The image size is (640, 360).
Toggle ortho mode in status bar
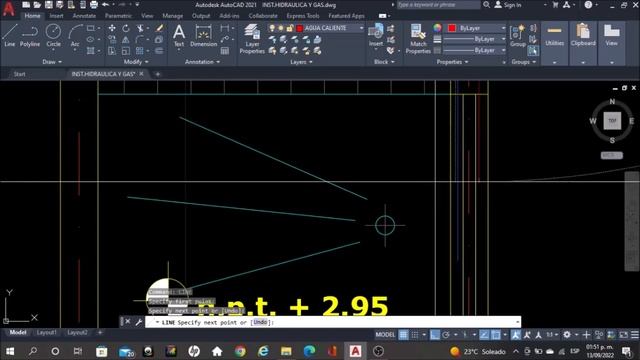tap(435, 335)
